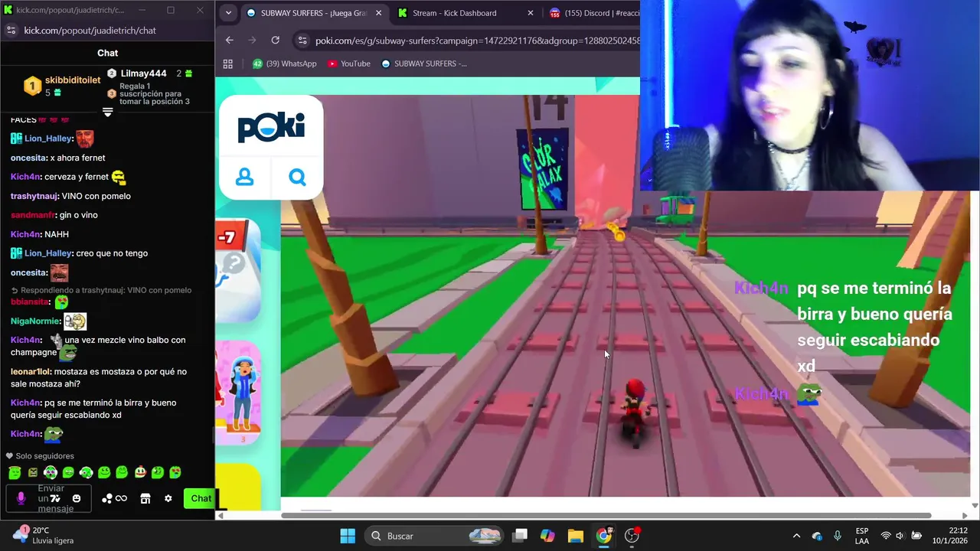
Task: Click the Poki logo
Action: (x=271, y=127)
